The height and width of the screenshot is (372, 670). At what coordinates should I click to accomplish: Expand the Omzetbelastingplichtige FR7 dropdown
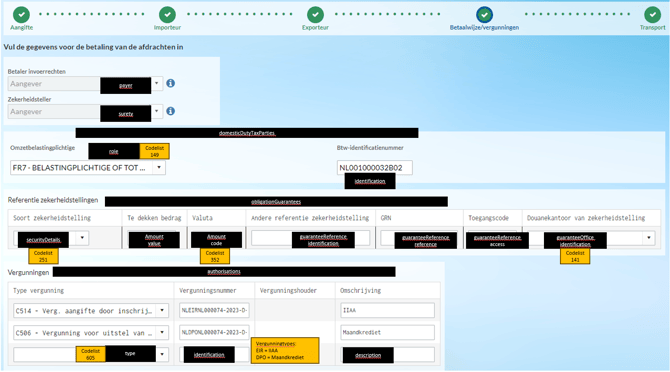click(x=159, y=167)
